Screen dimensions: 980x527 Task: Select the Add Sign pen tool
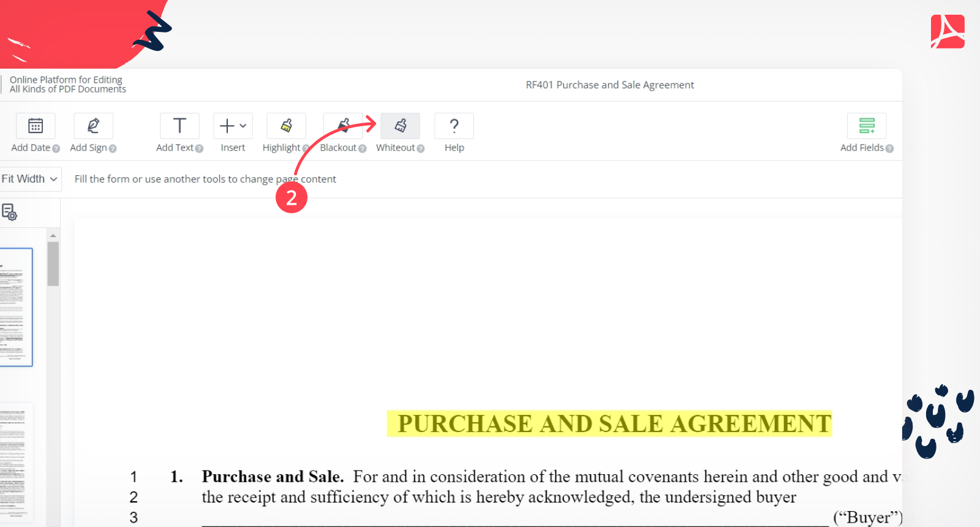tap(93, 126)
